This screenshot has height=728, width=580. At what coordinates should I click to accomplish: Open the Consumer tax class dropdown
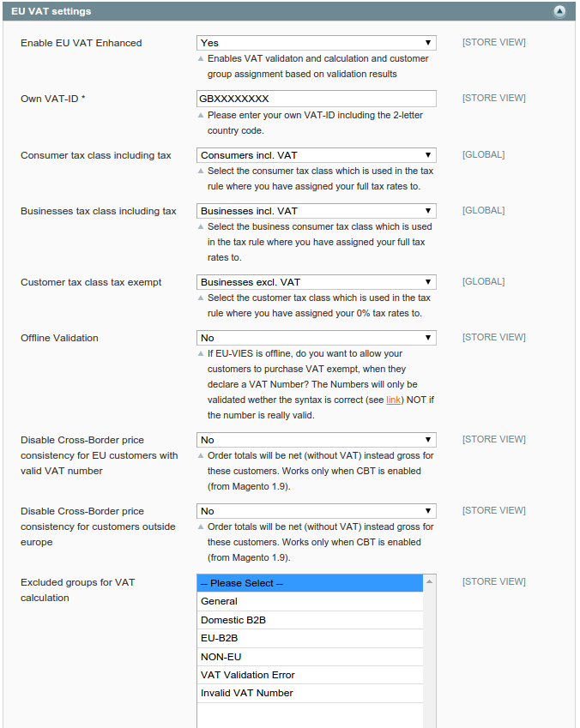point(316,155)
